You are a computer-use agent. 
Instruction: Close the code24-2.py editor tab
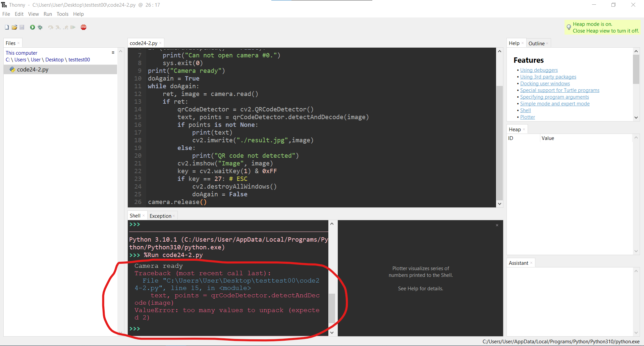pyautogui.click(x=160, y=43)
